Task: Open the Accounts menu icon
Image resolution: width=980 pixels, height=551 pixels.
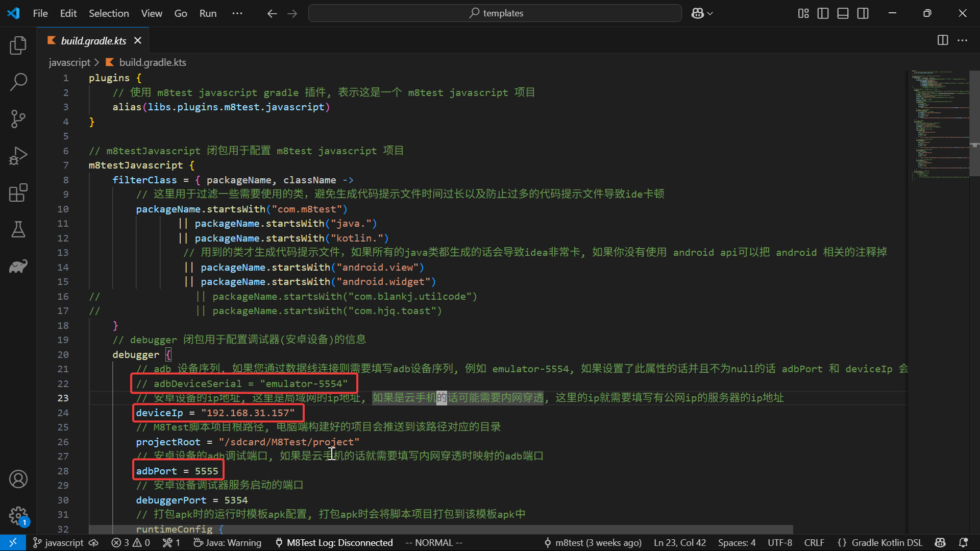Action: 18,479
